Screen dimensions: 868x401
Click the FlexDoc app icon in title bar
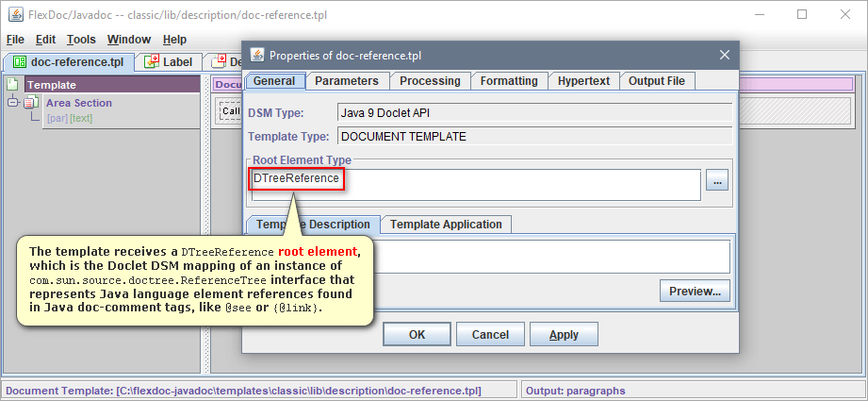[15, 14]
